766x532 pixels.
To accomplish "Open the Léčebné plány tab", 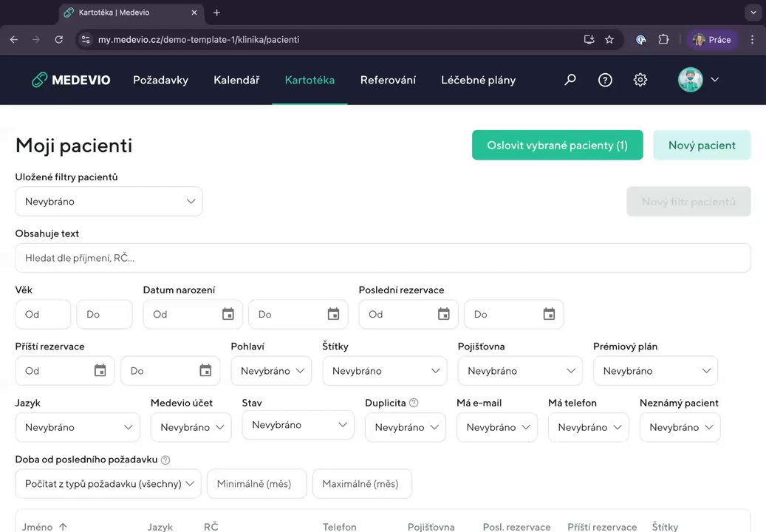I will 478,80.
